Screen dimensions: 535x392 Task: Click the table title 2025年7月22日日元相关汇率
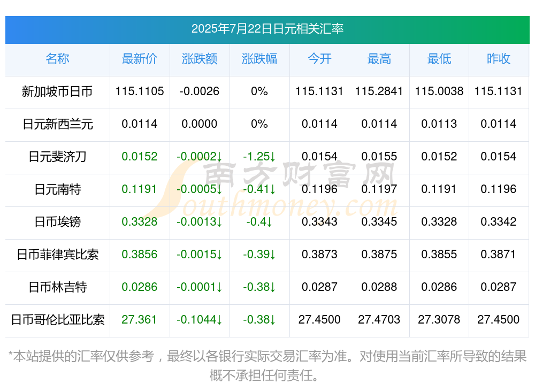click(x=267, y=29)
